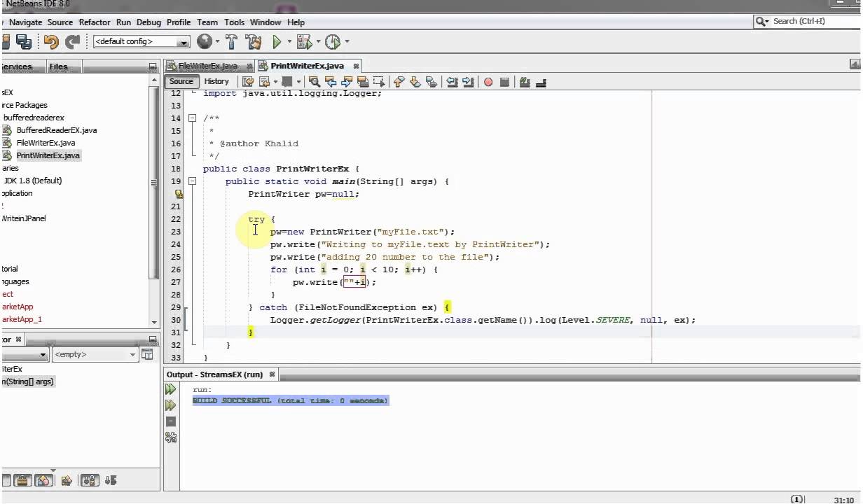Open Output panel settings wrench icon
This screenshot has height=504, width=863.
pos(171,437)
